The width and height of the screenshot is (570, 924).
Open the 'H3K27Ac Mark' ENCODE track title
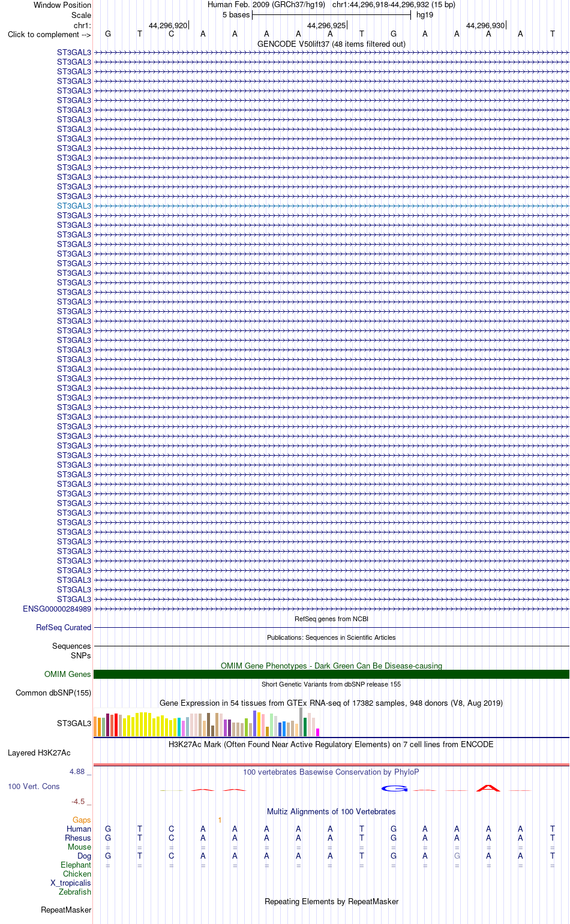pyautogui.click(x=331, y=744)
